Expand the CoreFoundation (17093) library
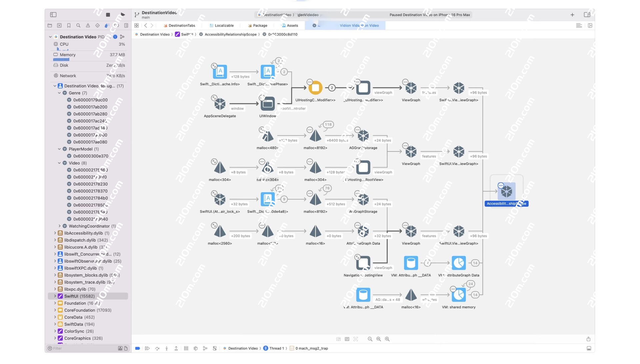The height and width of the screenshot is (364, 640). click(x=55, y=310)
